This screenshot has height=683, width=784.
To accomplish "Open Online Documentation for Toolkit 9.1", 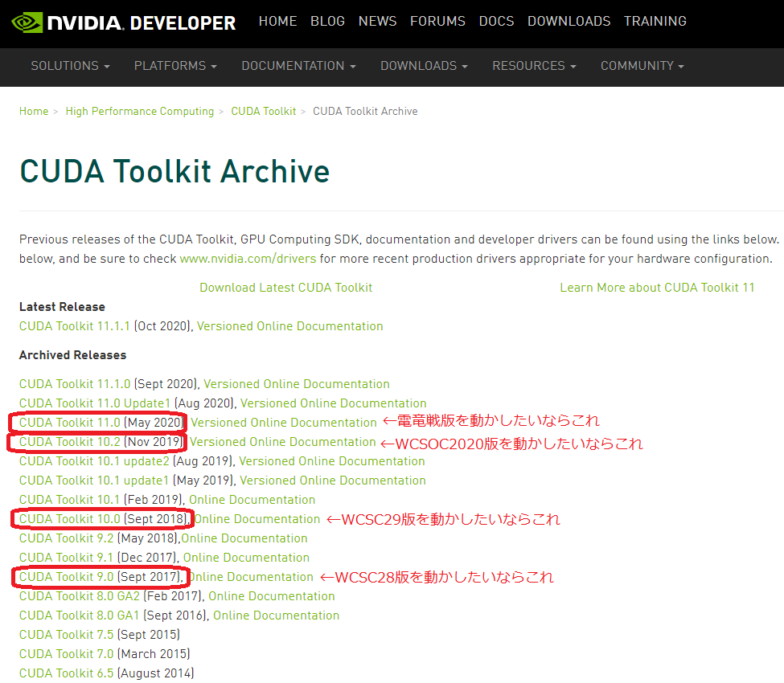I will click(247, 558).
